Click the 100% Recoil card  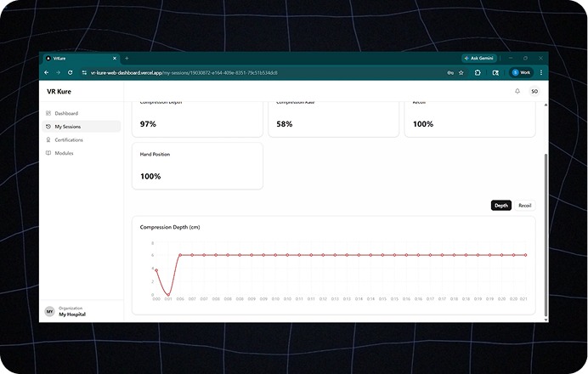(x=470, y=119)
